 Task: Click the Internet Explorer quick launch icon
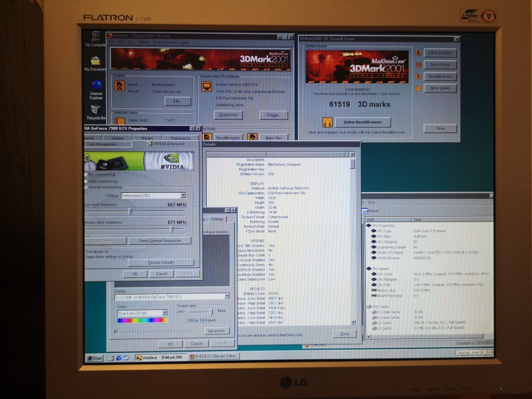click(119, 358)
